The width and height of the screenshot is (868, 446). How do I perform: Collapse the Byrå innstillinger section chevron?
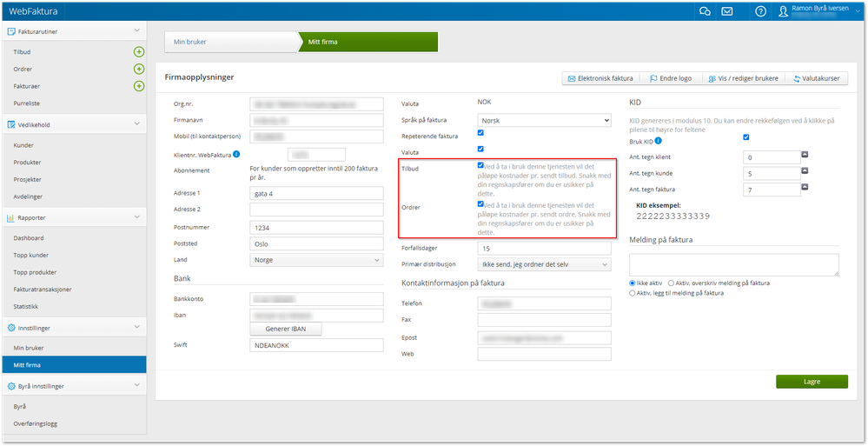(x=137, y=386)
